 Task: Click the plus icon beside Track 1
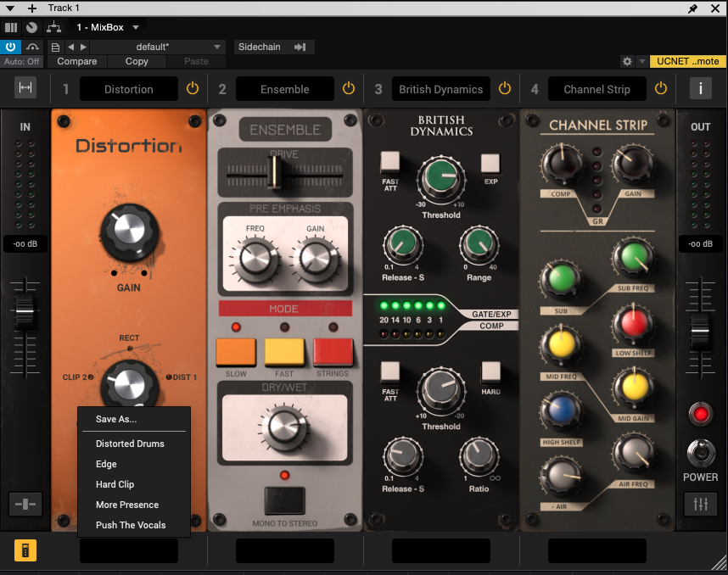(x=32, y=8)
